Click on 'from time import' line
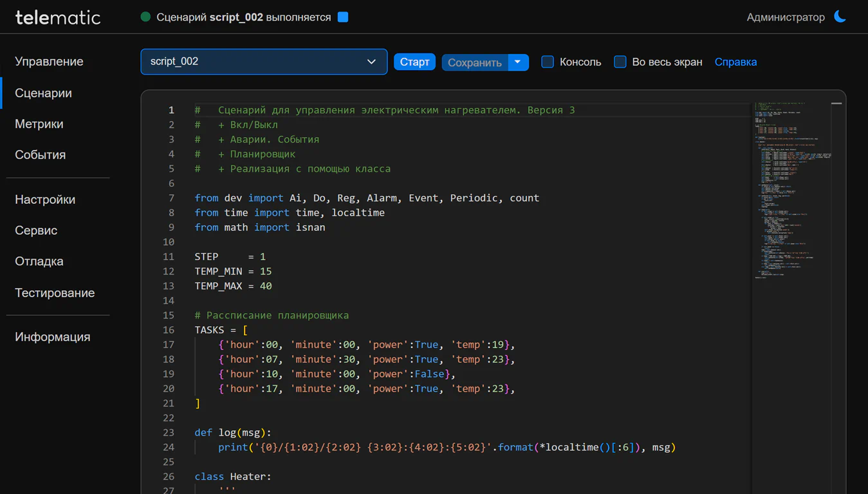 click(x=290, y=213)
